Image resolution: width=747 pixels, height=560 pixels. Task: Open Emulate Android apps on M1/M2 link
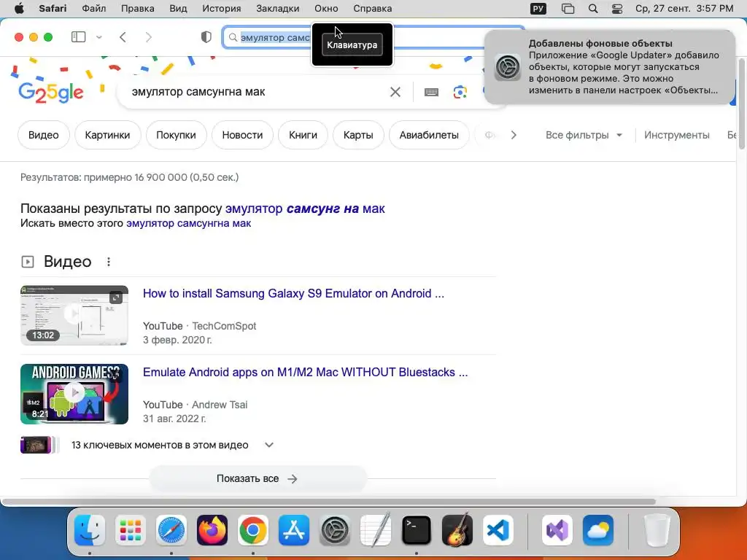click(x=306, y=373)
